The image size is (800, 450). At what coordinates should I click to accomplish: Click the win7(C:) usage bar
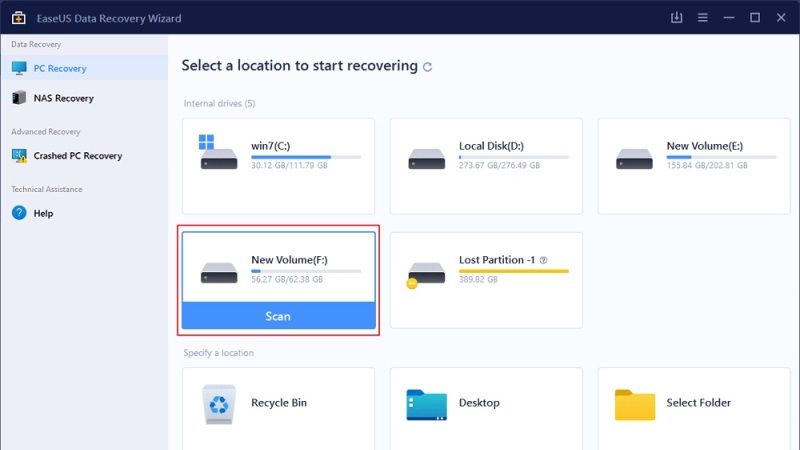coord(306,157)
